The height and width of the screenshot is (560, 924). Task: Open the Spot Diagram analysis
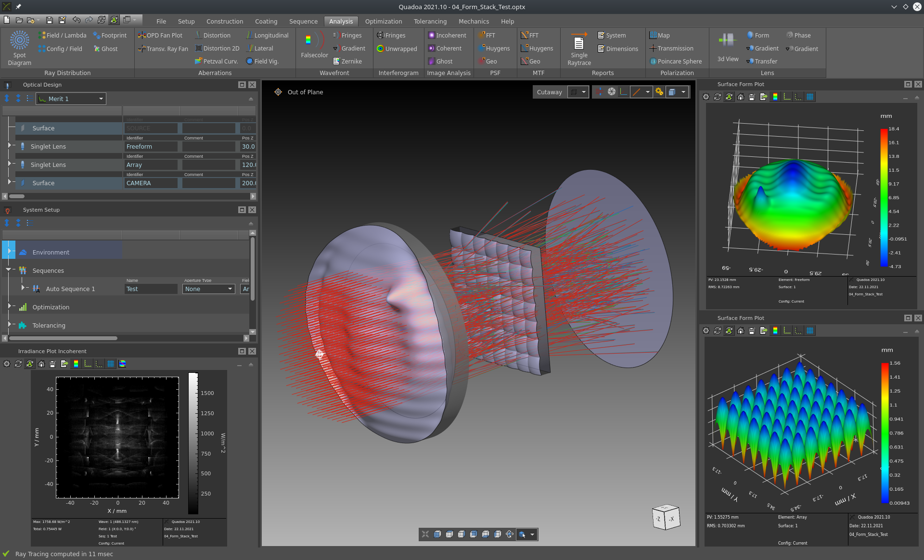click(x=19, y=48)
